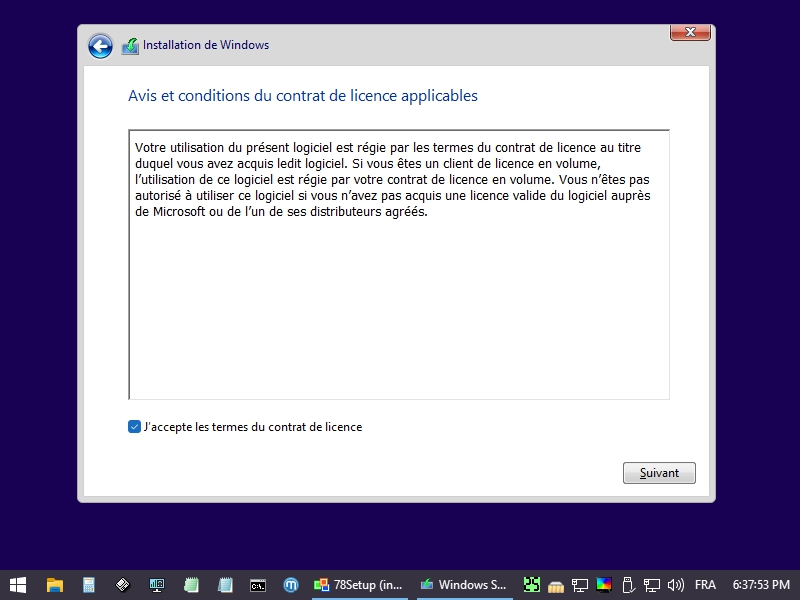800x600 pixels.
Task: Click the green pixelated tray icon
Action: pyautogui.click(x=532, y=584)
